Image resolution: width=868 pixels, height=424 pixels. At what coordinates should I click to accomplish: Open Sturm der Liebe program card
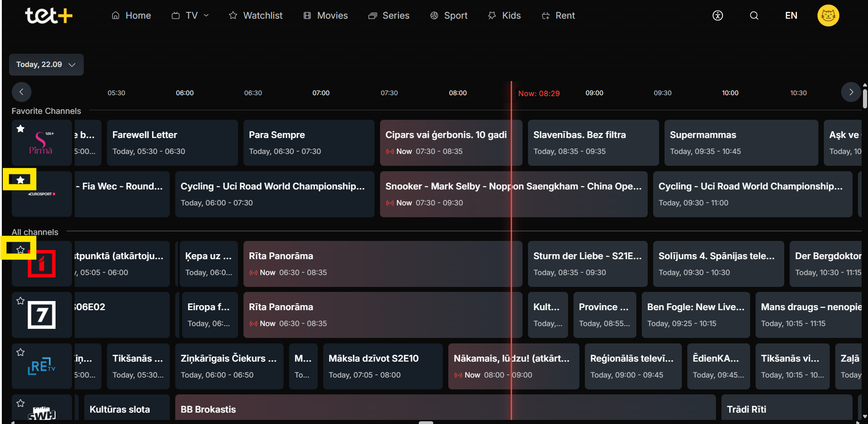[x=588, y=264]
